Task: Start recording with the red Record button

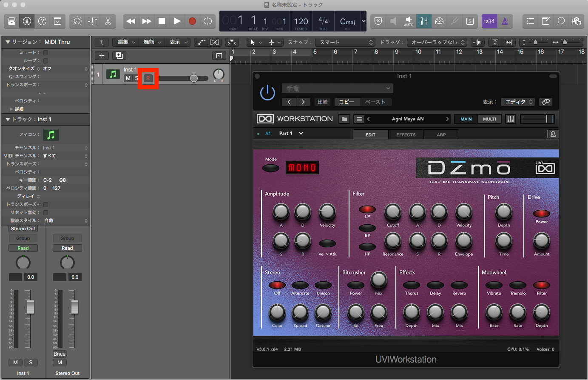Action: pos(192,21)
